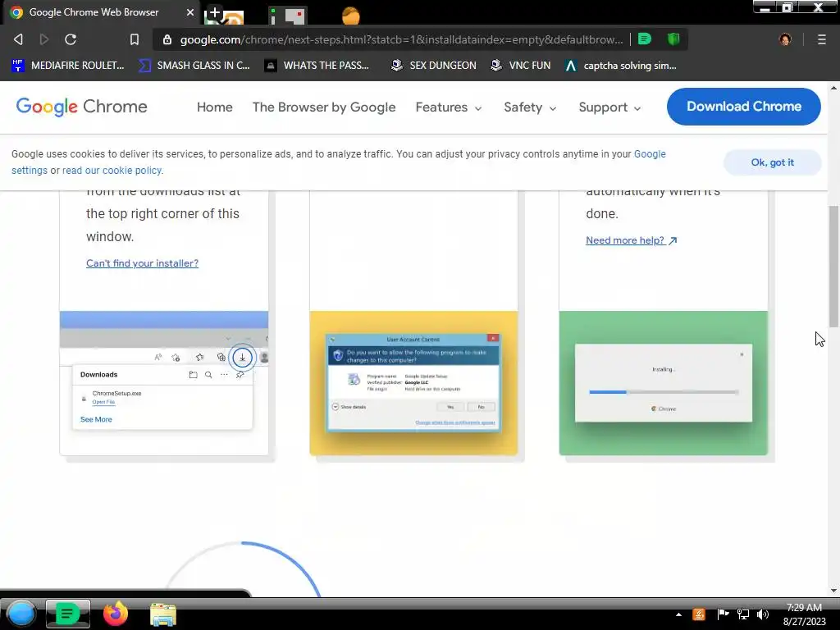Show hidden system tray icons
Screen dimensions: 840x630
pos(678,614)
